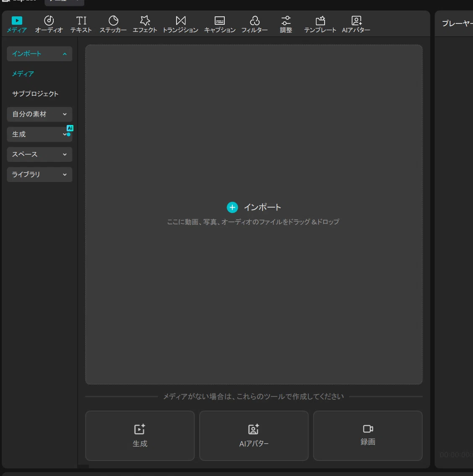Open the キャプション captions panel
This screenshot has width=473, height=476.
coord(219,24)
